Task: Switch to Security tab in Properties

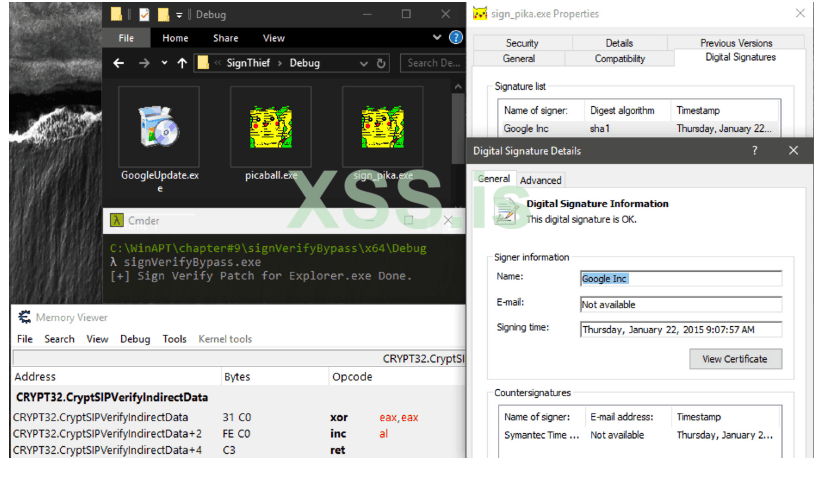Action: pos(522,43)
